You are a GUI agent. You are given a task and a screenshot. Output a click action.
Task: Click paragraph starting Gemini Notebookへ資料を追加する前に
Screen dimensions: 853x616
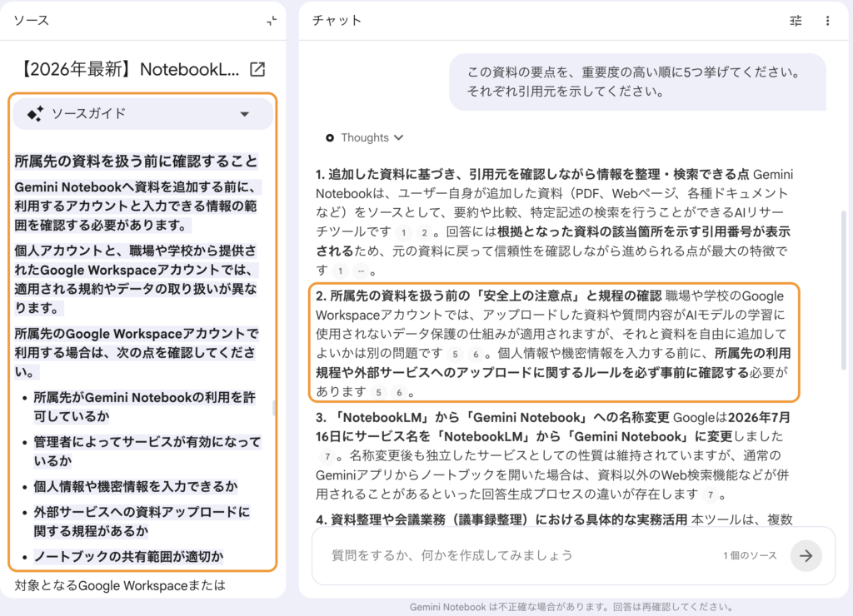click(137, 206)
